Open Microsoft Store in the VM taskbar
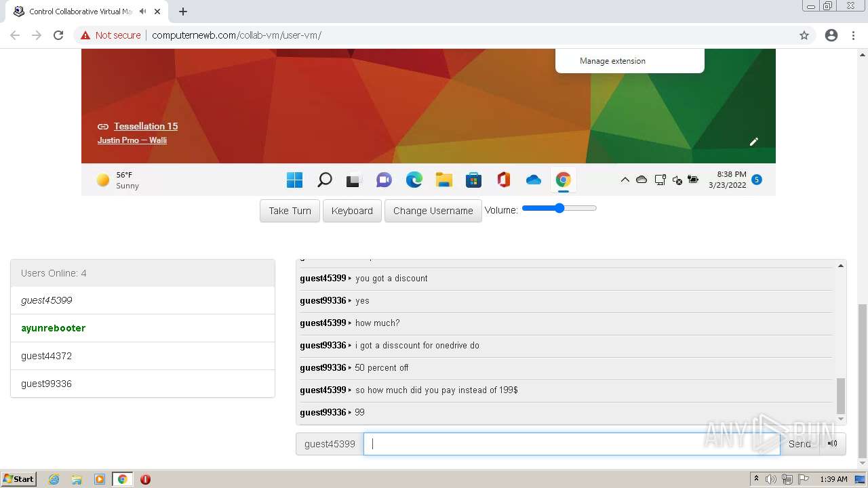Viewport: 868px width, 488px height. point(473,180)
